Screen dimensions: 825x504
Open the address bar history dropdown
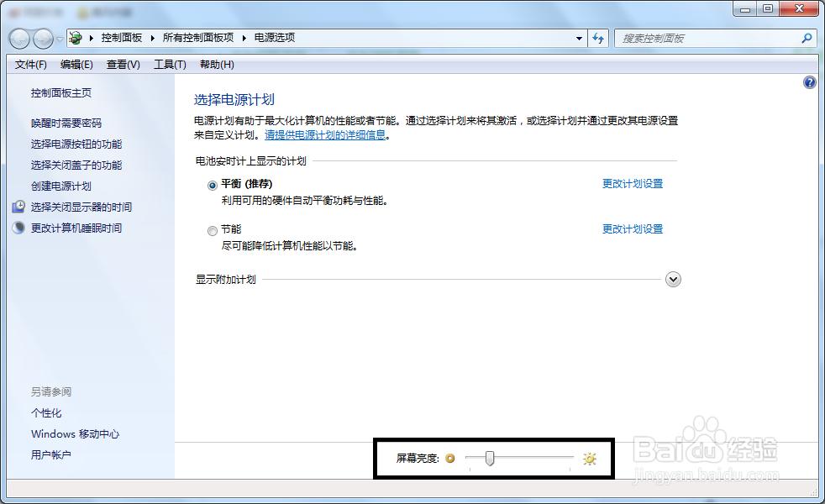coord(579,38)
